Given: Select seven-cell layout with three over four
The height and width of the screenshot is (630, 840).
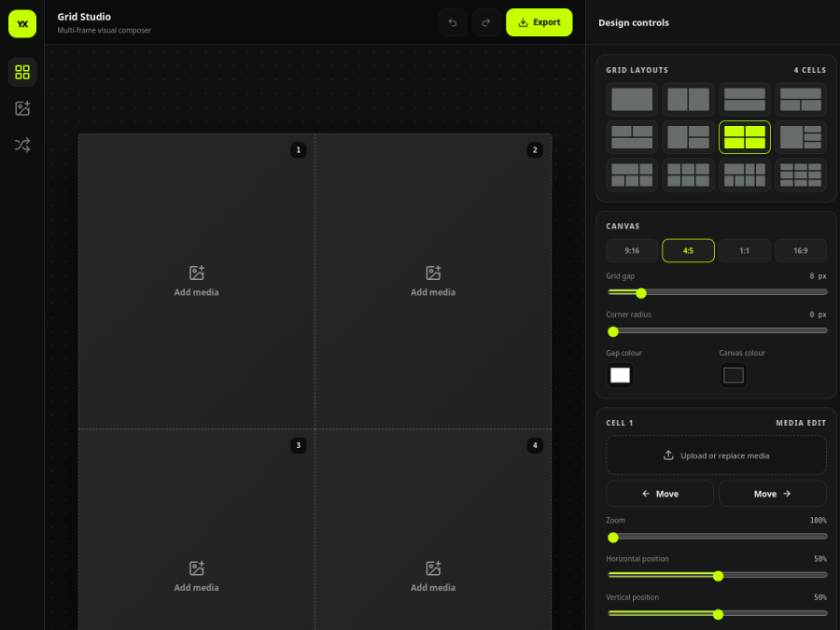Looking at the screenshot, I should point(744,175).
